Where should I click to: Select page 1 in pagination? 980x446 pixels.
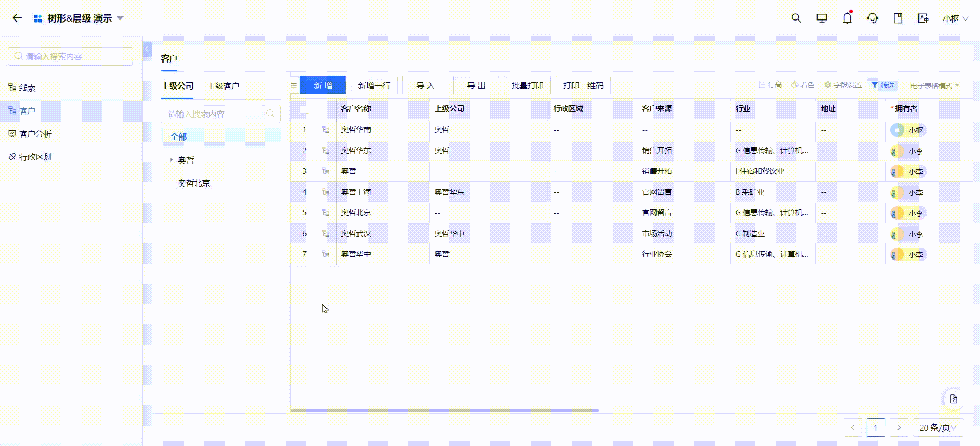876,428
